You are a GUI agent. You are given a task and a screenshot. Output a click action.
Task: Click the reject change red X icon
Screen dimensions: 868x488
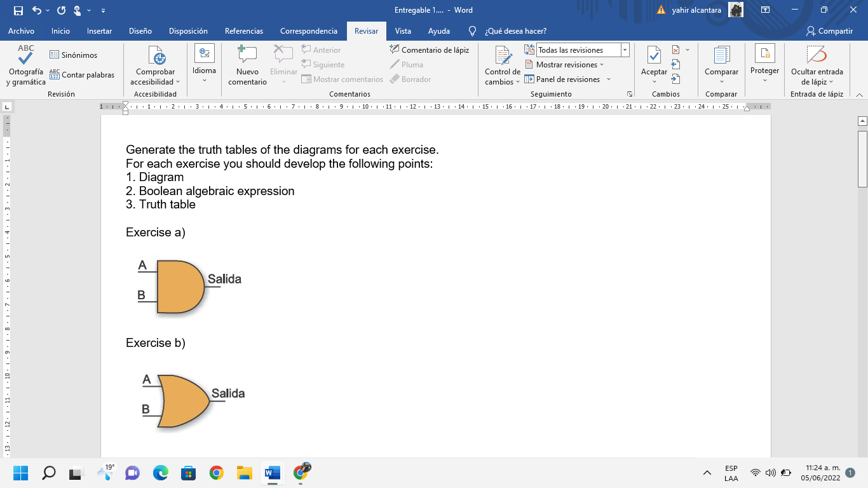coord(675,50)
